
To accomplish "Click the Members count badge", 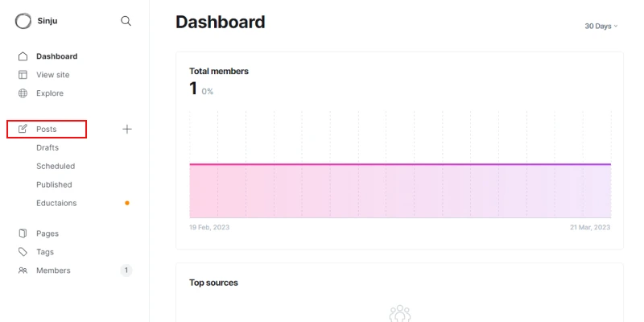I will point(126,270).
